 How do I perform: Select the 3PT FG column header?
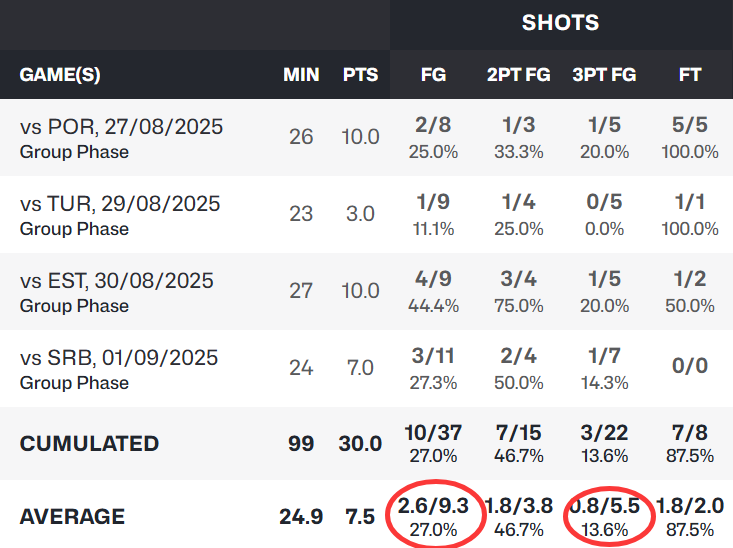pos(604,75)
